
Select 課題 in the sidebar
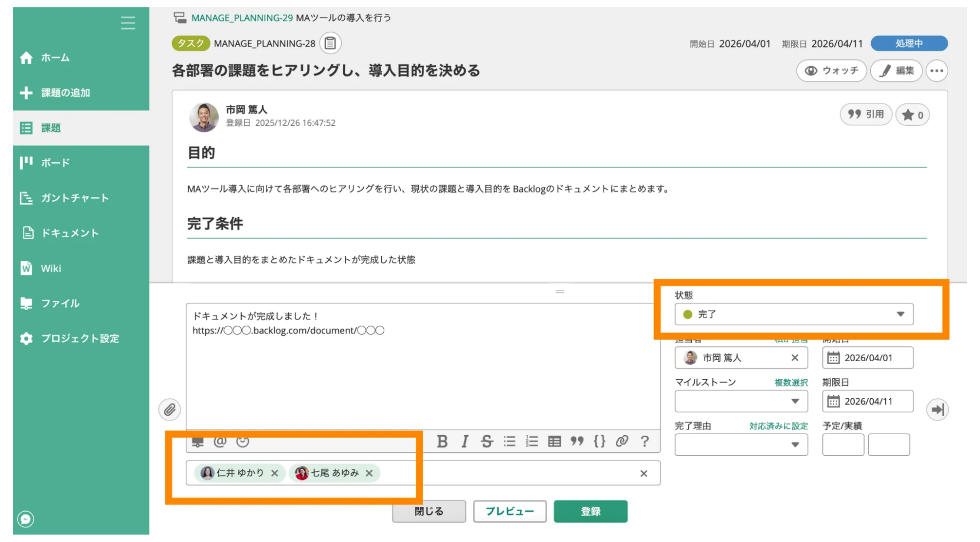point(81,128)
